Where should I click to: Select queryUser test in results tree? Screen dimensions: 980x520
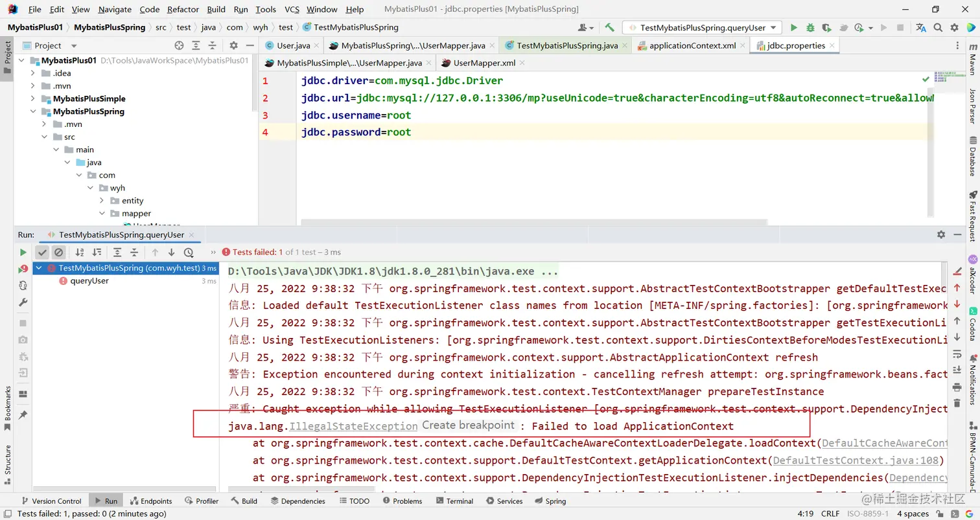[89, 281]
